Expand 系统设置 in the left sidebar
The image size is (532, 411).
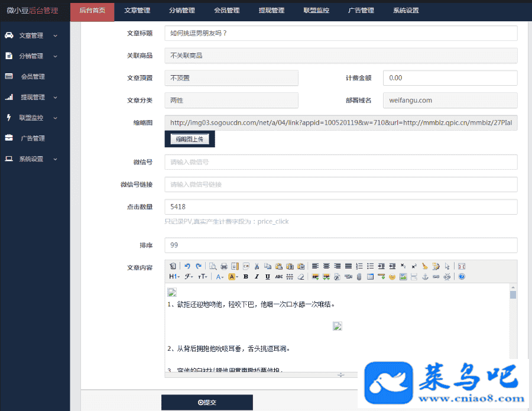coord(34,159)
